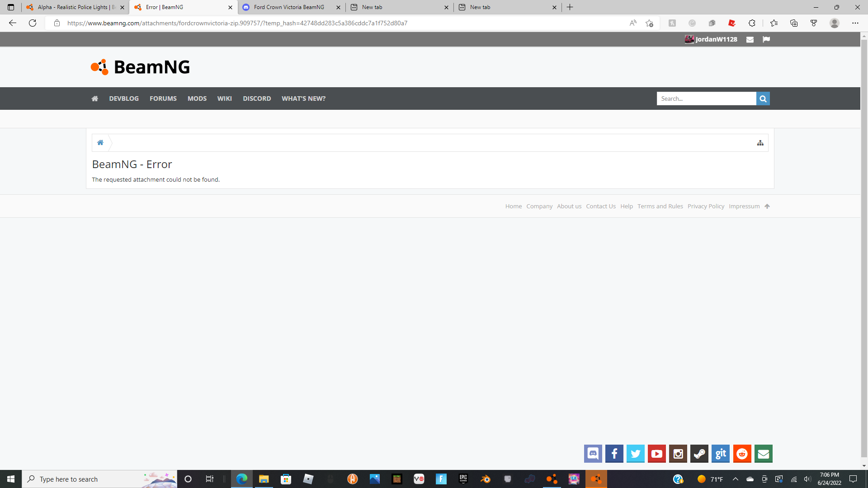Click the git repository icon
The image size is (868, 488).
tap(721, 454)
